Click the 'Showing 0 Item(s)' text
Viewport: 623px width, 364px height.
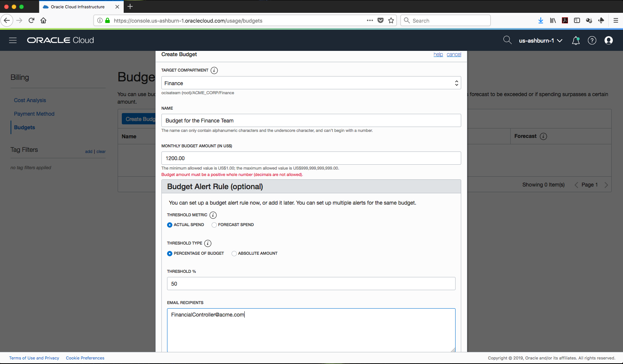543,185
